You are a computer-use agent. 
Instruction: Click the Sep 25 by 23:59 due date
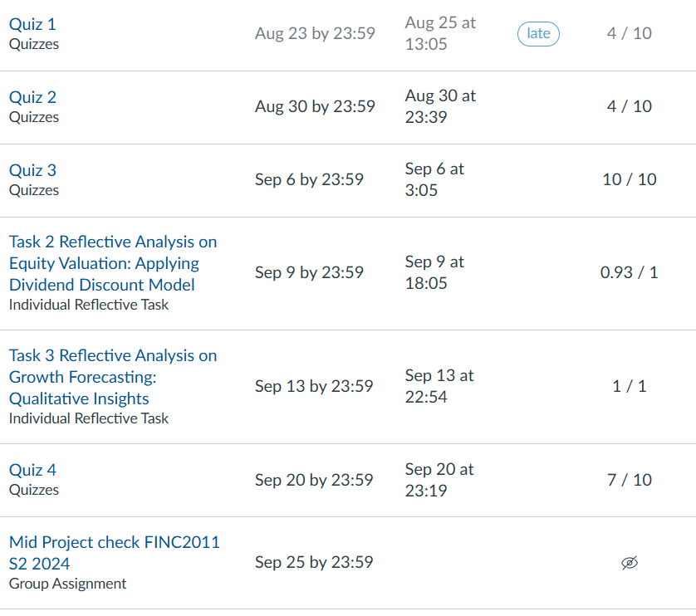[314, 562]
